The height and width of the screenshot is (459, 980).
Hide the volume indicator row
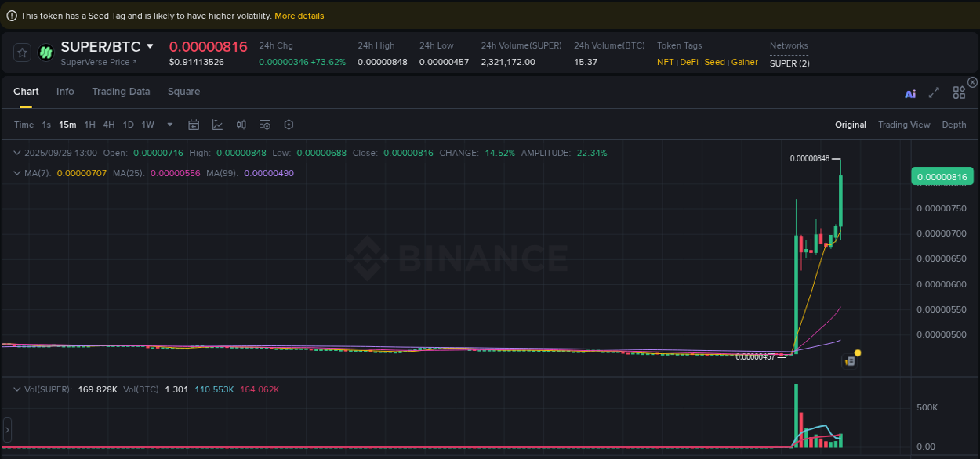[17, 389]
